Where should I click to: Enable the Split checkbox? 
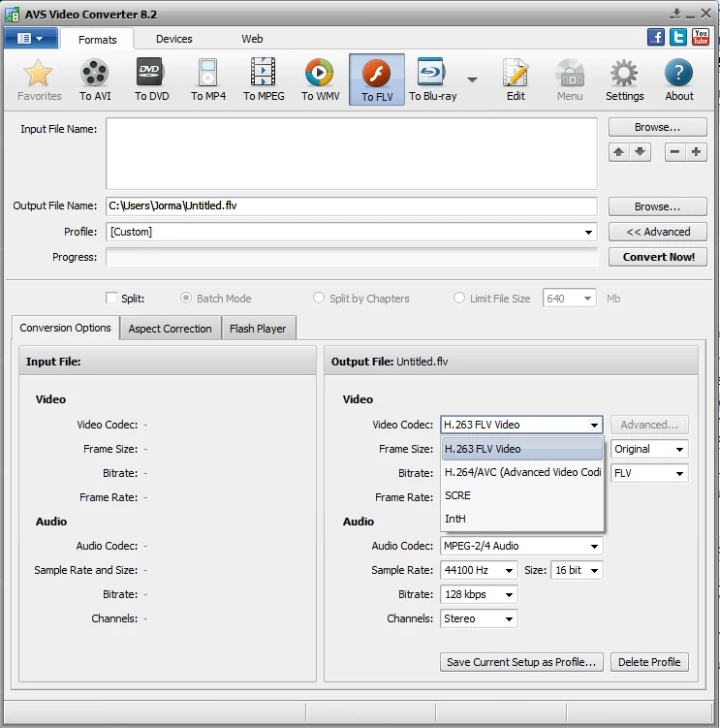pyautogui.click(x=111, y=298)
